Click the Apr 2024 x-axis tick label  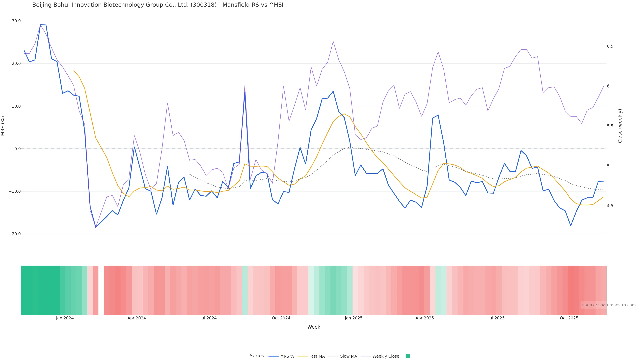137,318
